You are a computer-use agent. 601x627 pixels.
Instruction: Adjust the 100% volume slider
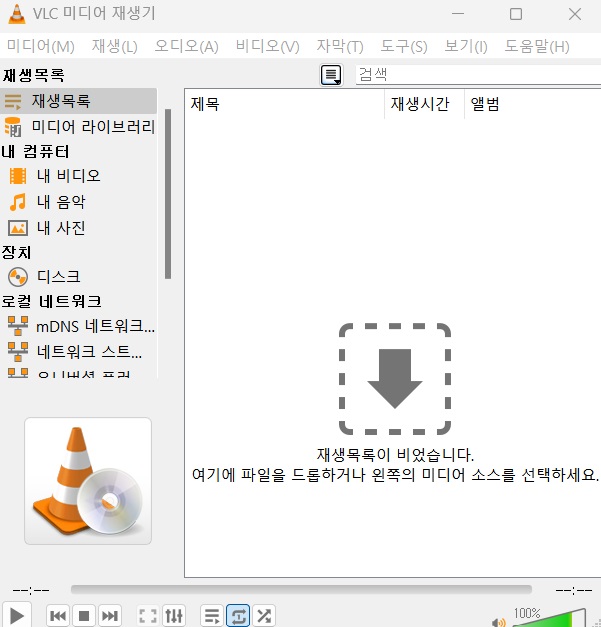click(x=550, y=618)
